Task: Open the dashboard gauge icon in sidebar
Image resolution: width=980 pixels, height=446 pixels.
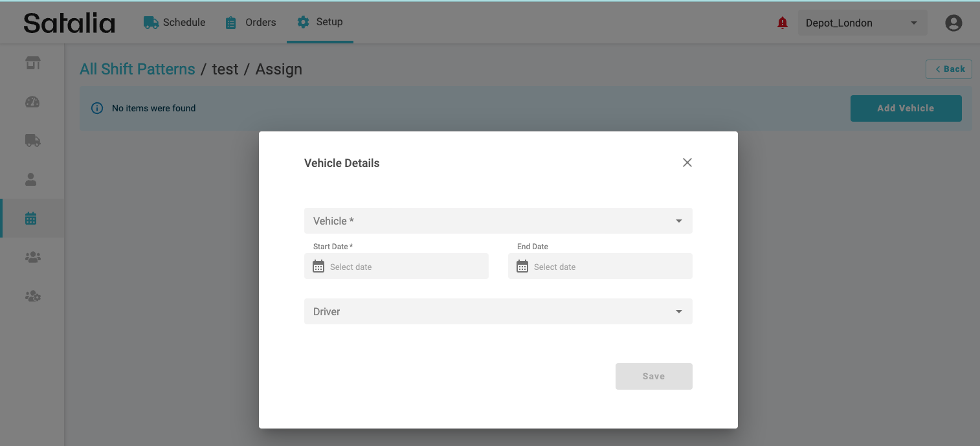Action: click(x=32, y=102)
